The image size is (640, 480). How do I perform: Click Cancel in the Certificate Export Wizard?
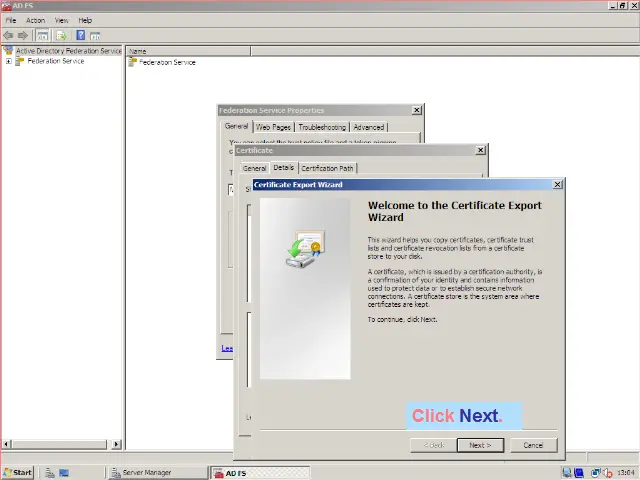coord(533,445)
